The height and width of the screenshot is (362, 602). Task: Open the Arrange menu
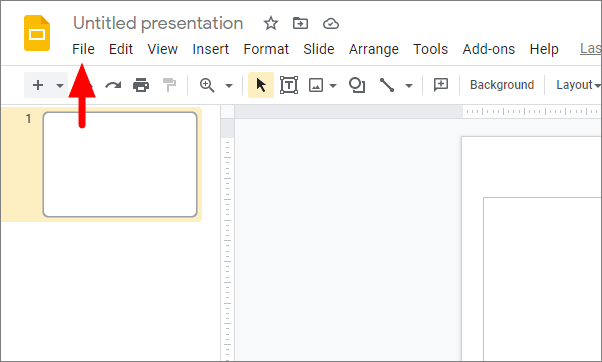coord(374,49)
